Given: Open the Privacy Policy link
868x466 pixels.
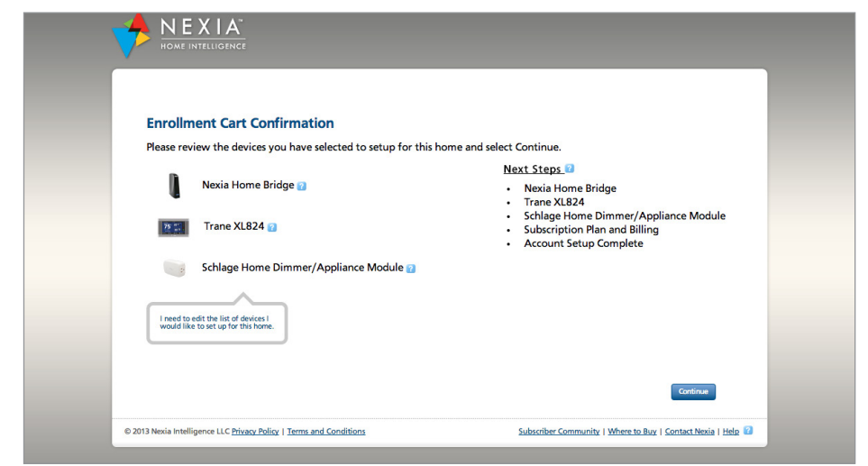Looking at the screenshot, I should [255, 431].
